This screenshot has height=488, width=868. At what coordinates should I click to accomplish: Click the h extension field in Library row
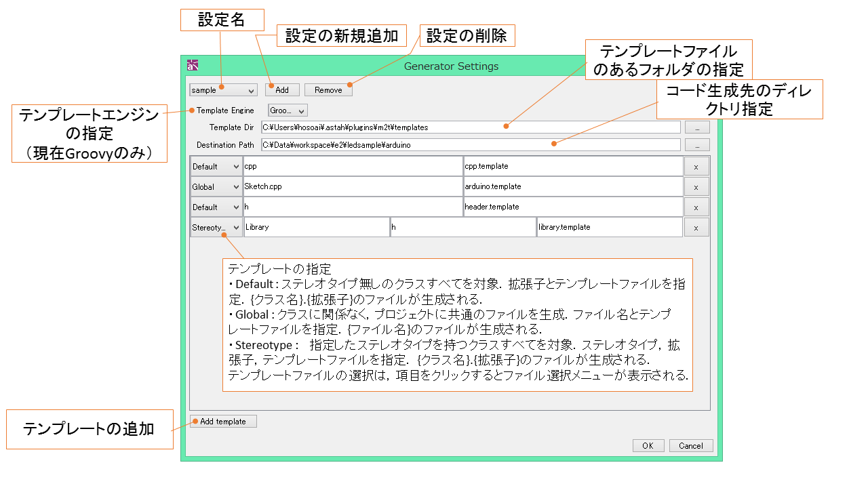463,227
